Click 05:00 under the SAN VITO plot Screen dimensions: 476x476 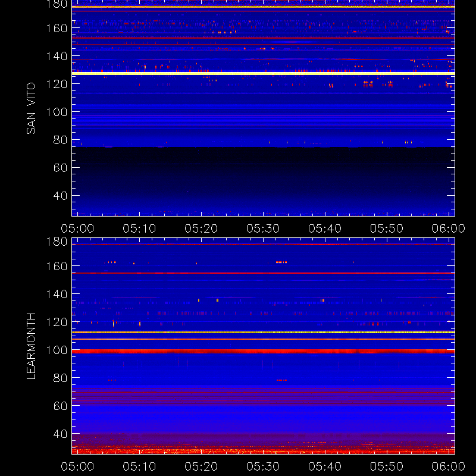(77, 228)
